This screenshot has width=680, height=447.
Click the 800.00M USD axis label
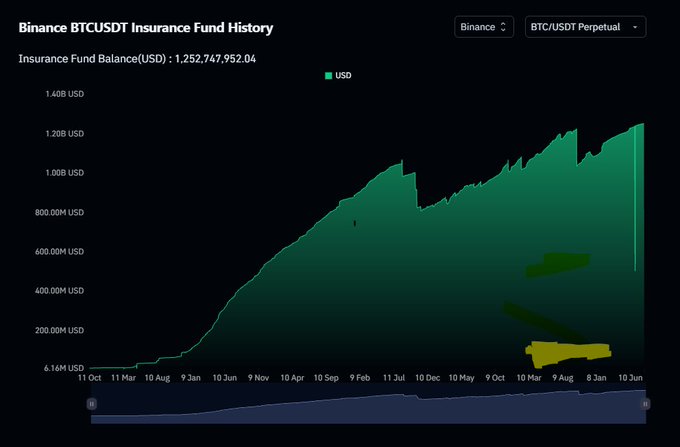coord(59,212)
